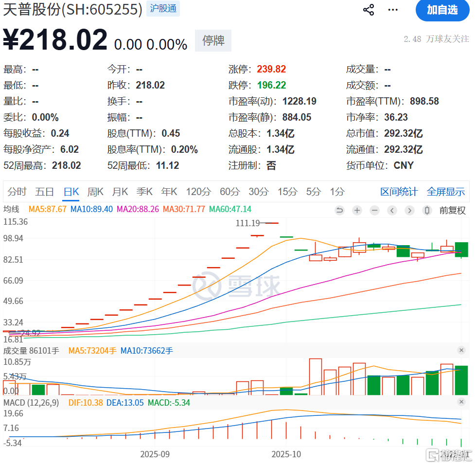Click the MACD (12,26,9) label
The width and height of the screenshot is (476, 466).
click(31, 402)
